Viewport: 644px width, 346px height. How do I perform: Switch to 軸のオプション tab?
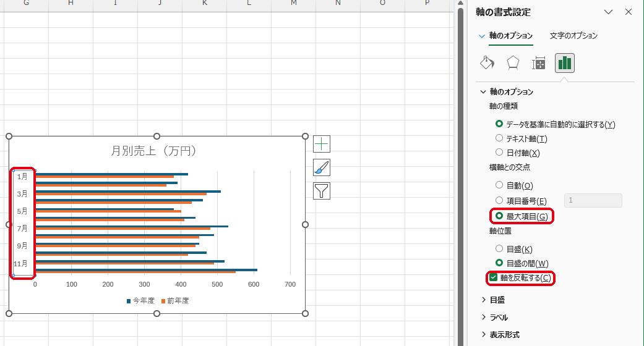[511, 36]
